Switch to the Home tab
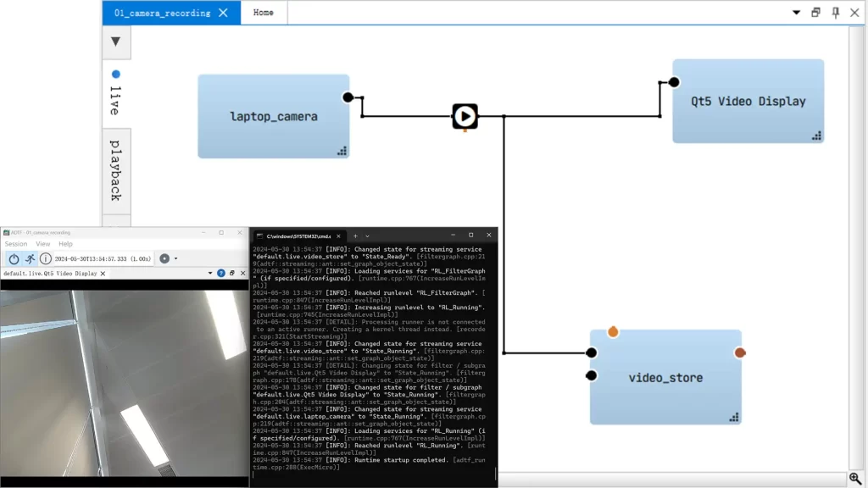The image size is (868, 488). point(263,13)
